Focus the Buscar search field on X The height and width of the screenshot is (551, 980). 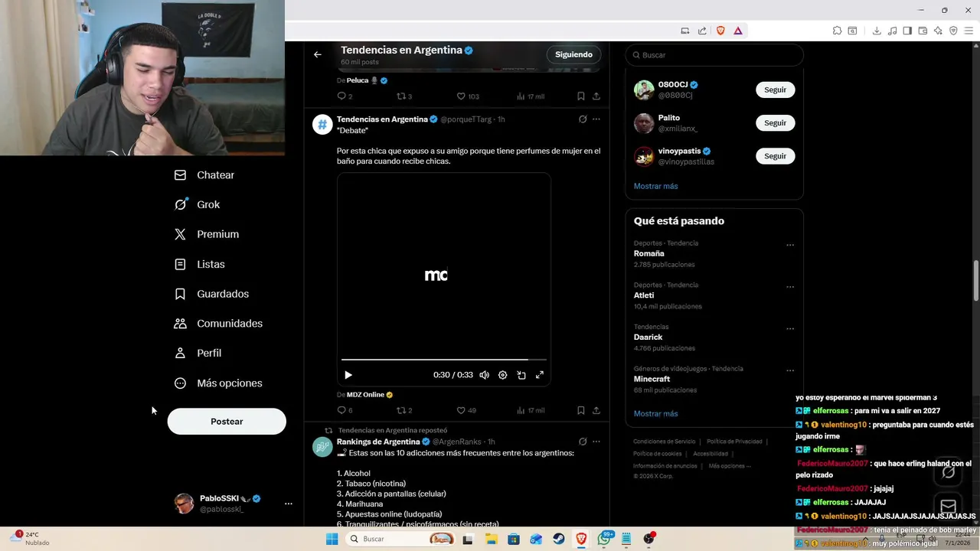pos(714,55)
